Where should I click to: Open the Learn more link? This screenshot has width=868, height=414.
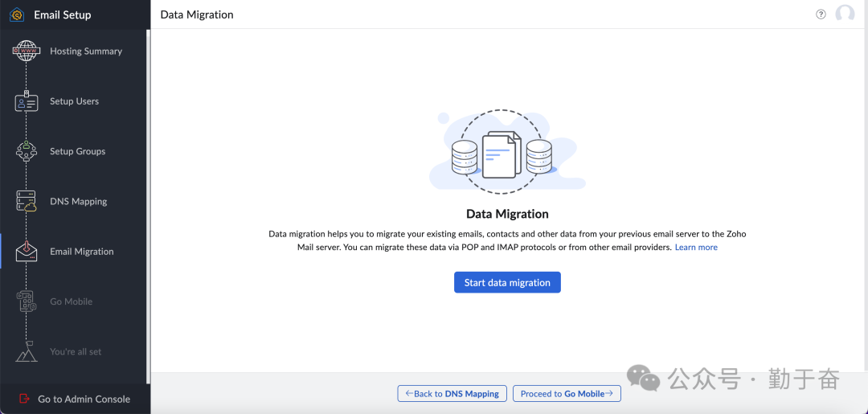[x=696, y=248]
